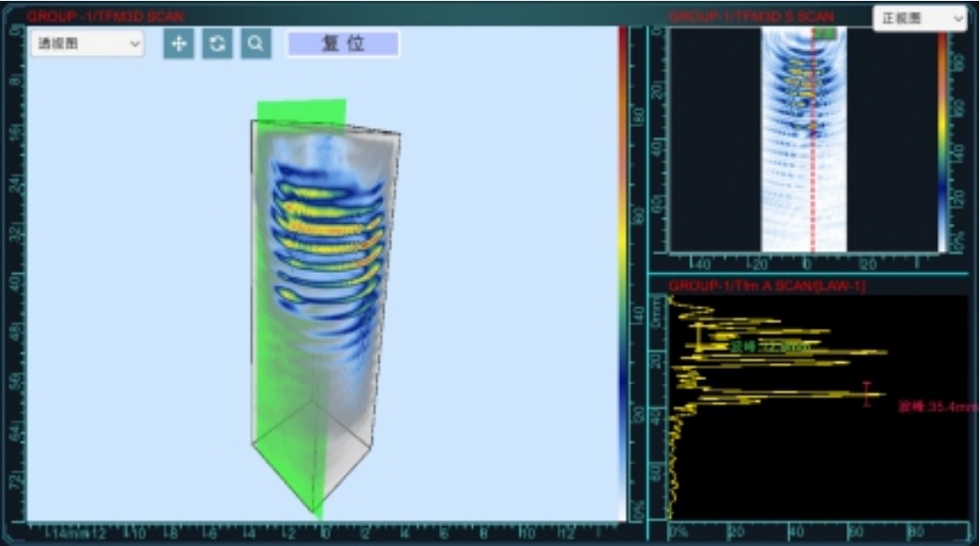This screenshot has width=980, height=546.
Task: Click the red 波峰 35.4mm peak label
Action: click(936, 407)
